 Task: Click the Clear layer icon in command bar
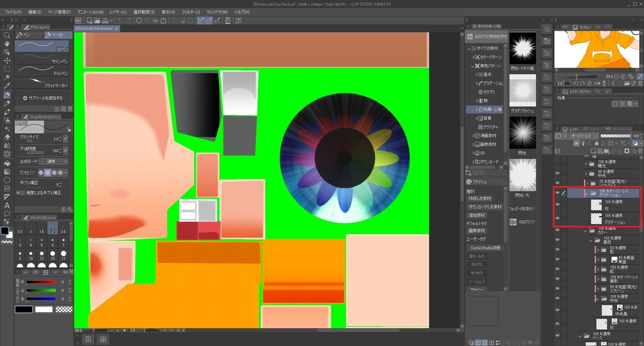pos(139,21)
